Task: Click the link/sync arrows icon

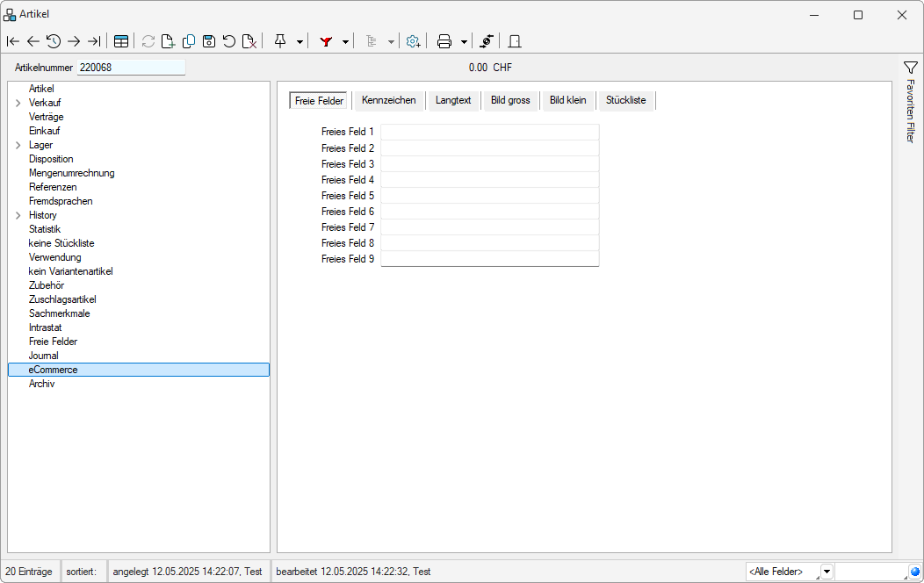Action: (x=487, y=41)
